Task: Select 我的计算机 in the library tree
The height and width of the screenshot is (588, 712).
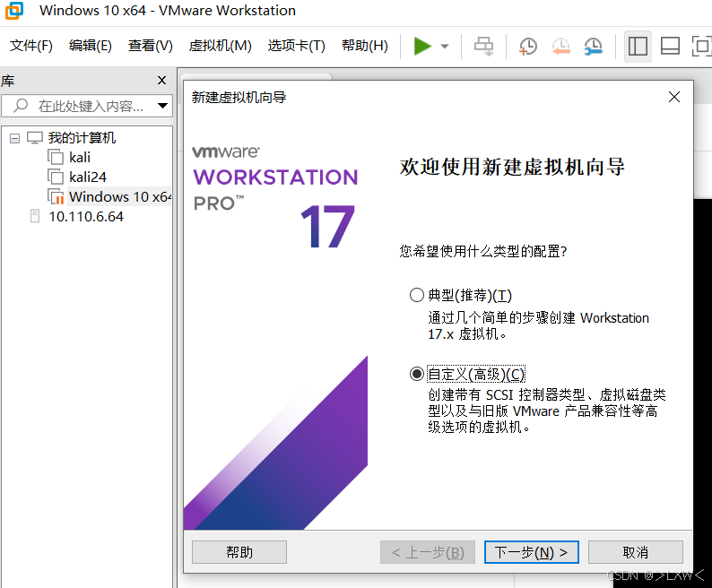Action: 82,137
